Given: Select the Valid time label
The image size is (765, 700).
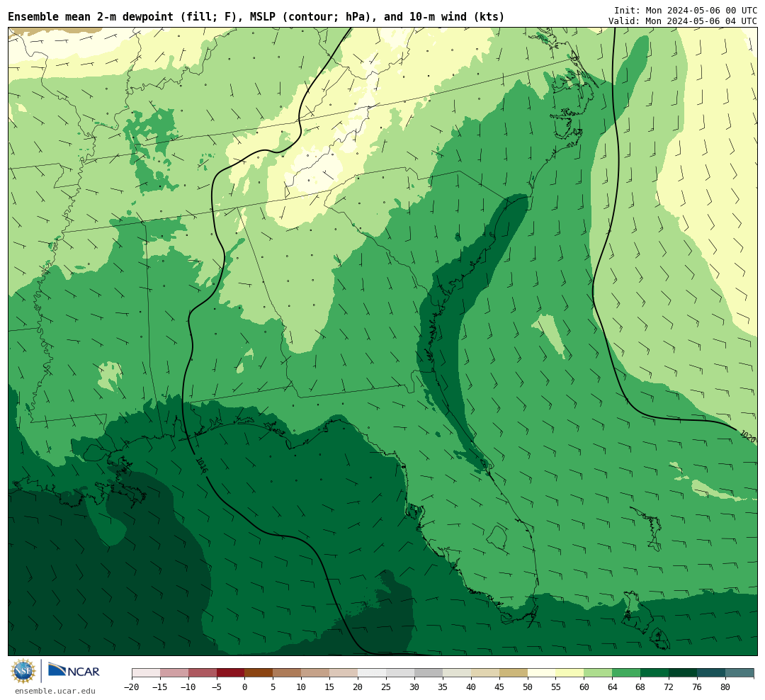Looking at the screenshot, I should pyautogui.click(x=682, y=21).
